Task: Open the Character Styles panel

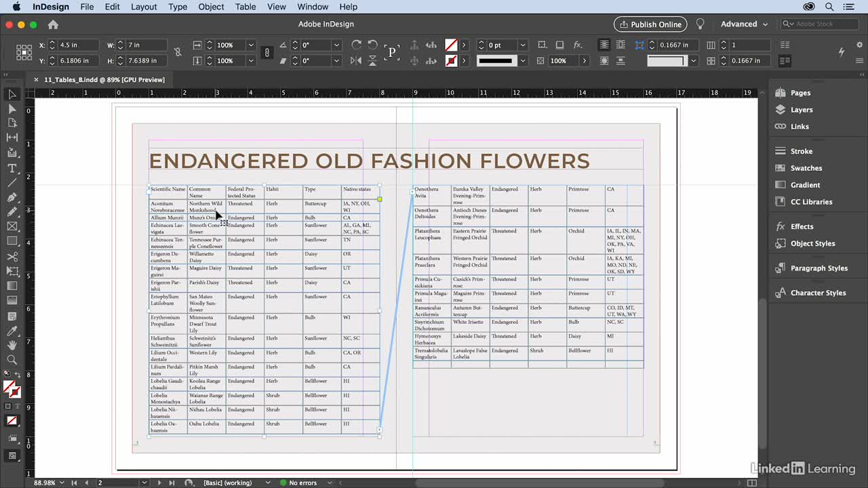Action: 818,293
